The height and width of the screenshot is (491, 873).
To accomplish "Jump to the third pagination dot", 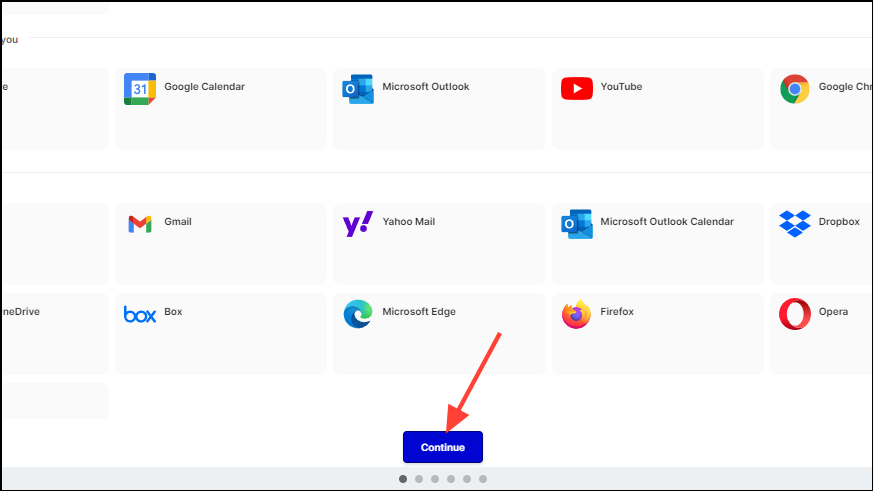I will point(435,479).
